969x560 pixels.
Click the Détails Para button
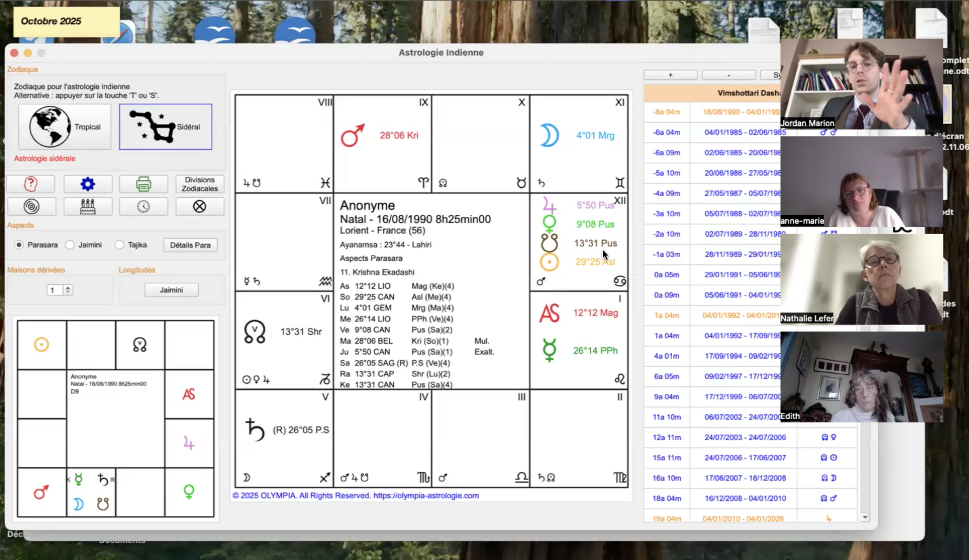(x=190, y=245)
